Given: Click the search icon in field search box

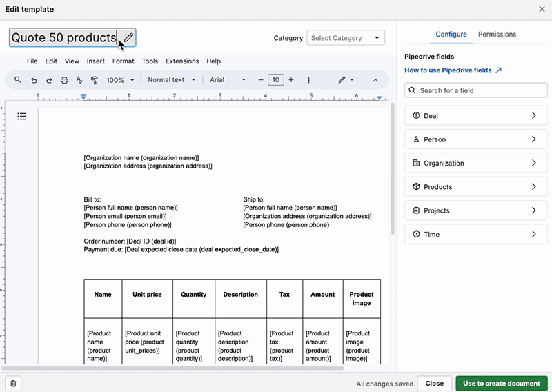Looking at the screenshot, I should [412, 90].
